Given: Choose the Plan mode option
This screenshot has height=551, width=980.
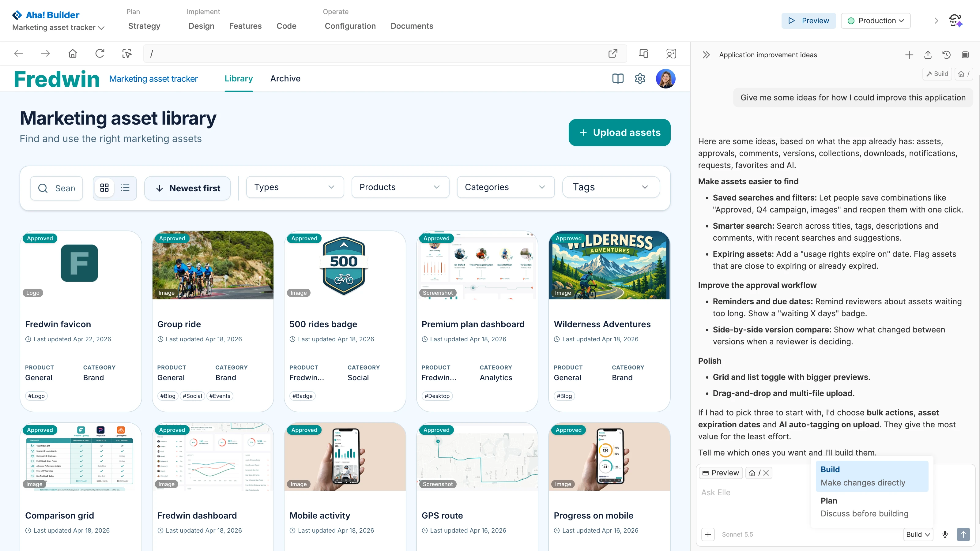Looking at the screenshot, I should [871, 507].
